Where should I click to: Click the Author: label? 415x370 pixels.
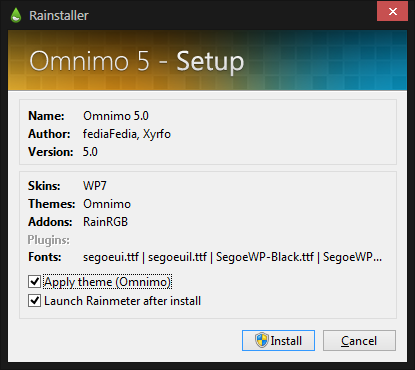click(x=49, y=134)
